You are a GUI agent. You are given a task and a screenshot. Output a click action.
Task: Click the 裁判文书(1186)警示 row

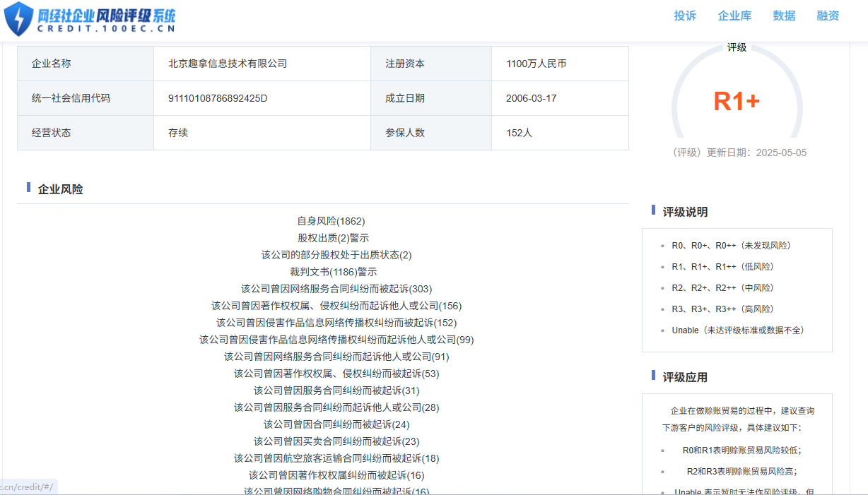333,272
